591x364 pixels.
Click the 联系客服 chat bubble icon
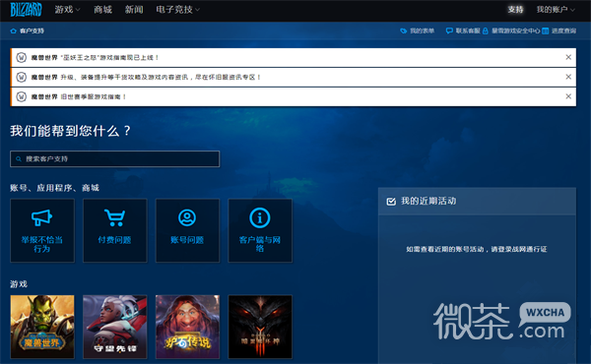(449, 30)
